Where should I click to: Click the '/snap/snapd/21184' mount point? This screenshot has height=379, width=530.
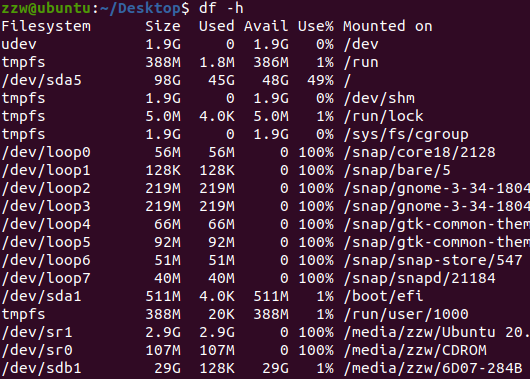pos(419,278)
